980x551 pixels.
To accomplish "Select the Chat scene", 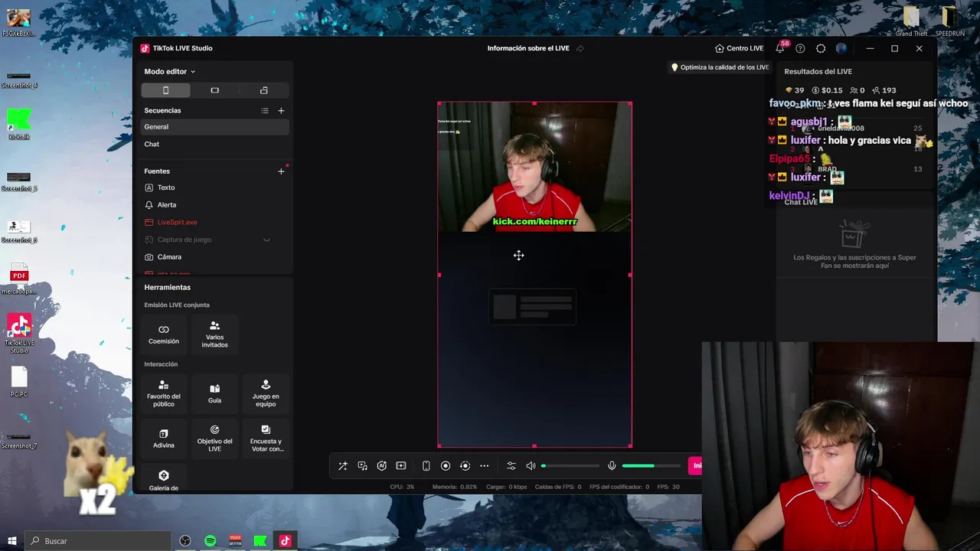I will [x=214, y=144].
